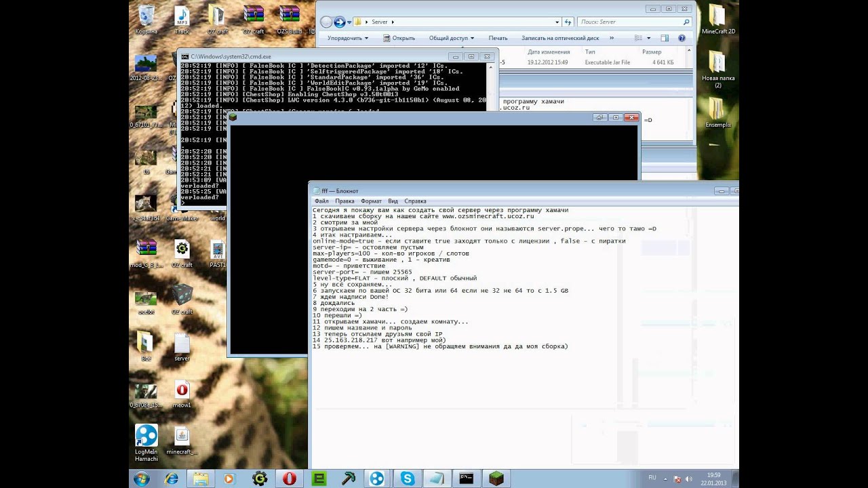Image resolution: width=868 pixels, height=488 pixels.
Task: Show more Explorer toolbar commands chevron
Action: pos(612,39)
